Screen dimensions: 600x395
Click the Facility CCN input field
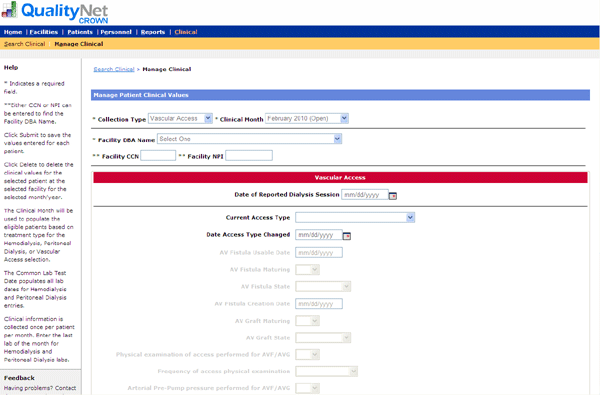[x=158, y=156]
